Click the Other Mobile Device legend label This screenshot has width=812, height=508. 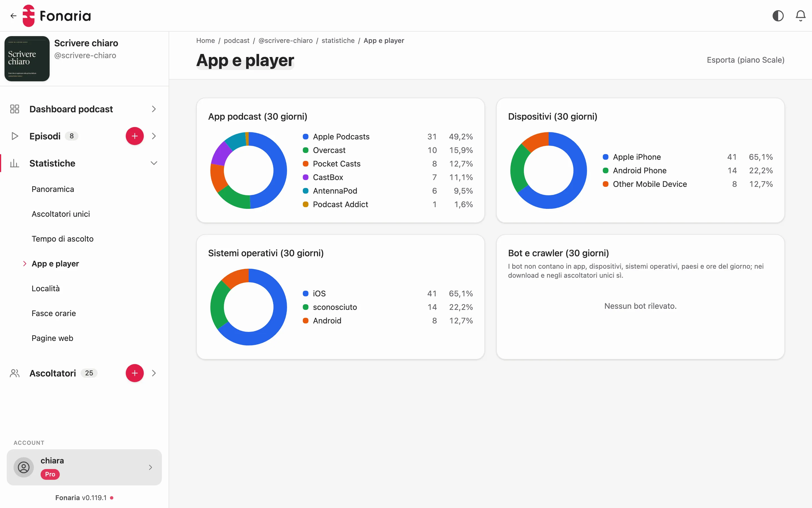(x=650, y=184)
